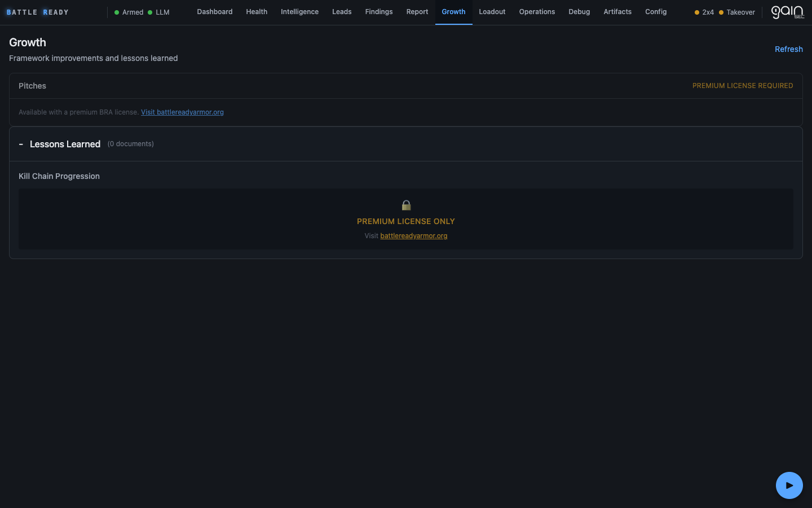Click the Refresh link
The image size is (812, 508).
(789, 49)
